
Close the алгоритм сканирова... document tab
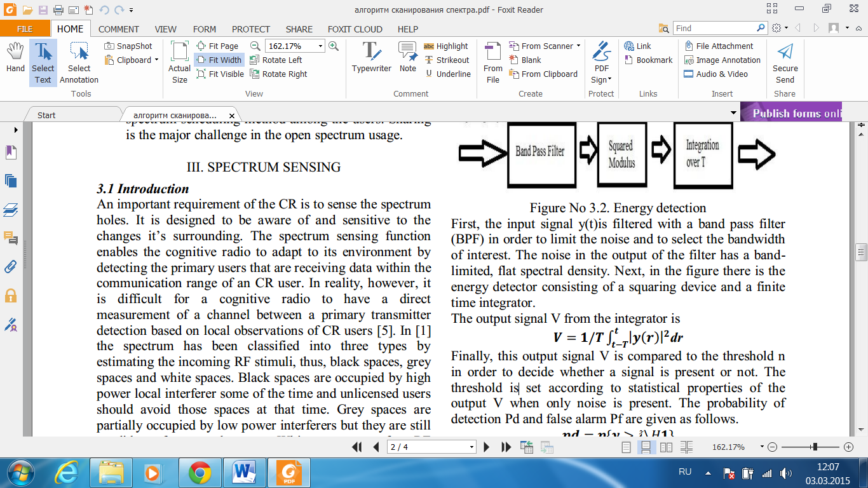point(232,116)
